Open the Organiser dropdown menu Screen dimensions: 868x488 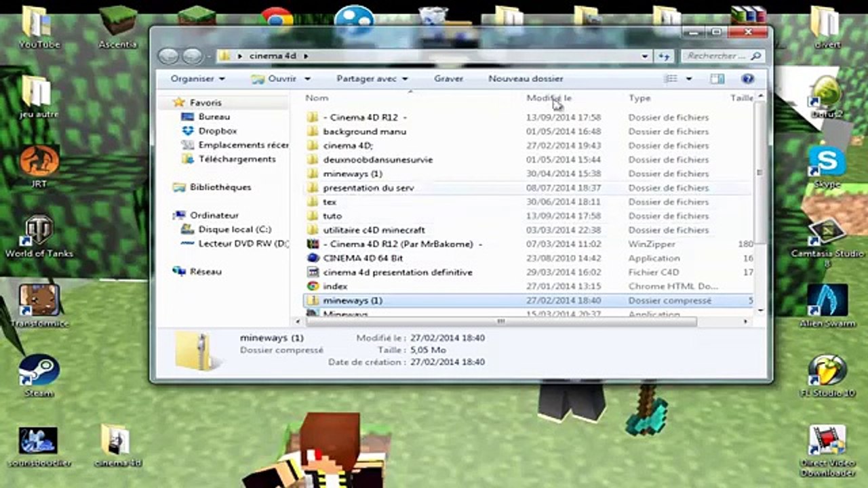[x=197, y=79]
